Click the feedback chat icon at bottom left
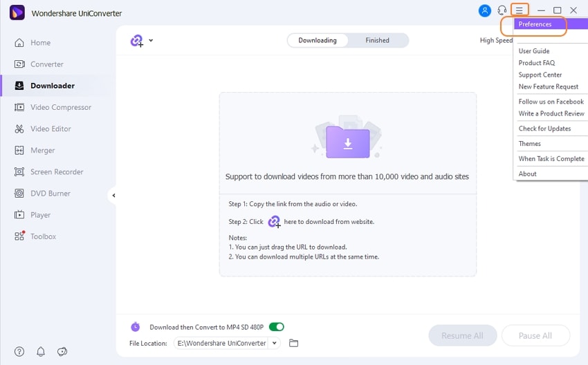588x365 pixels. [62, 351]
